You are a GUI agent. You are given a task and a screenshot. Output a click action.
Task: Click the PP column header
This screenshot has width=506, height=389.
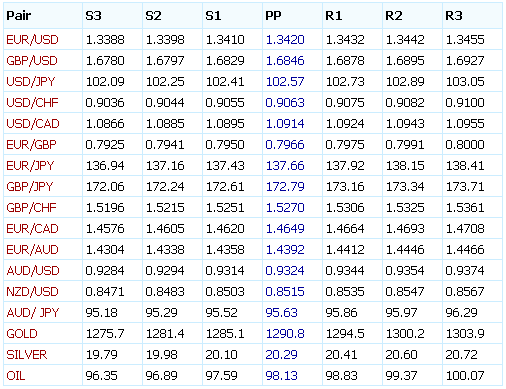[x=273, y=16]
